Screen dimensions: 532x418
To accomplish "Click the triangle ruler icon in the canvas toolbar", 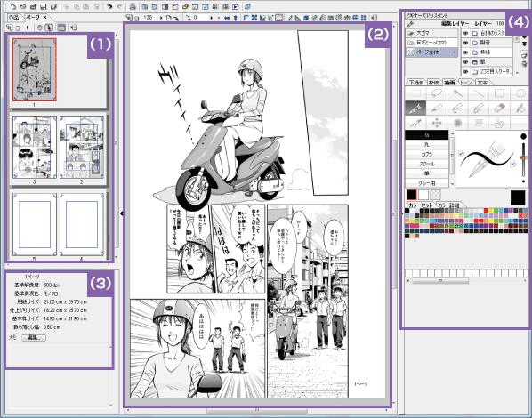I will coord(297,18).
